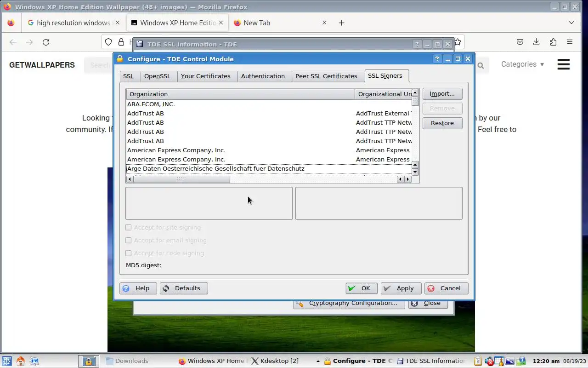588x368 pixels.
Task: Click the GetWallpapers search magnifier icon
Action: [x=481, y=66]
